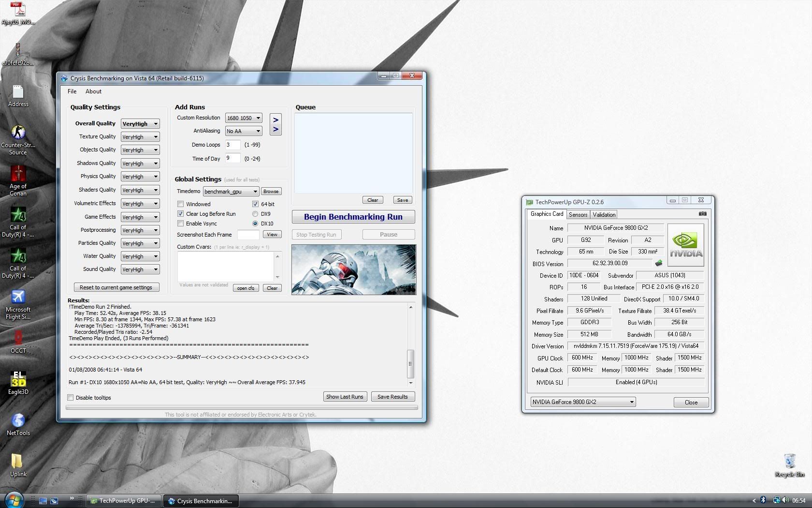This screenshot has width=812, height=508.
Task: Click the Save Results button
Action: pyautogui.click(x=392, y=397)
